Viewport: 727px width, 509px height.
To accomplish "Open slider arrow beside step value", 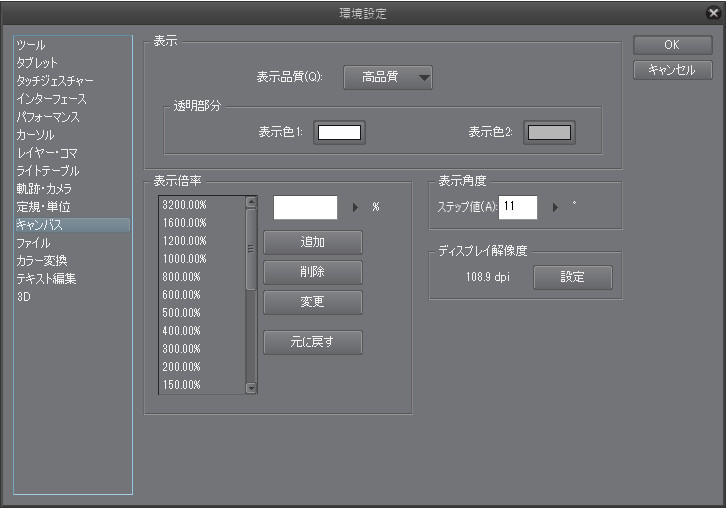I will [x=555, y=207].
